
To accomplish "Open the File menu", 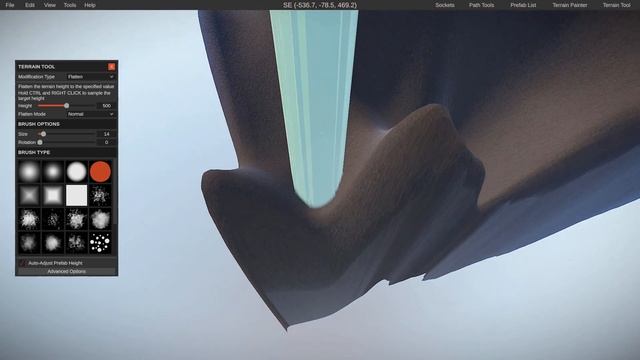I will click(x=10, y=5).
